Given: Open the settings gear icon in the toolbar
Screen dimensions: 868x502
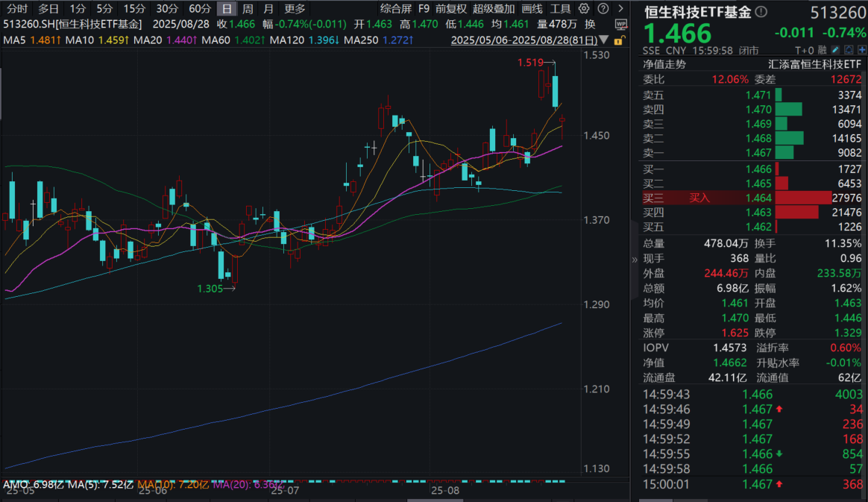Looking at the screenshot, I should pyautogui.click(x=584, y=9).
